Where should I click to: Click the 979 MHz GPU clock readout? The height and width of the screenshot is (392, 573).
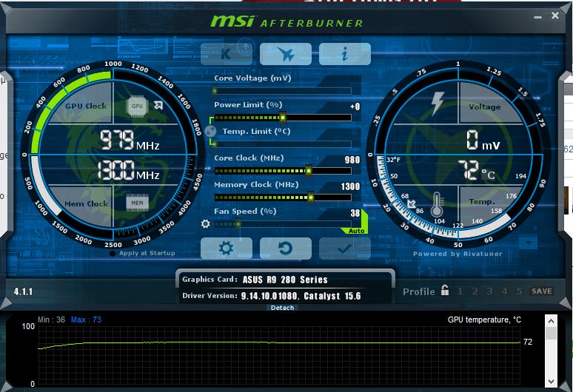click(130, 140)
